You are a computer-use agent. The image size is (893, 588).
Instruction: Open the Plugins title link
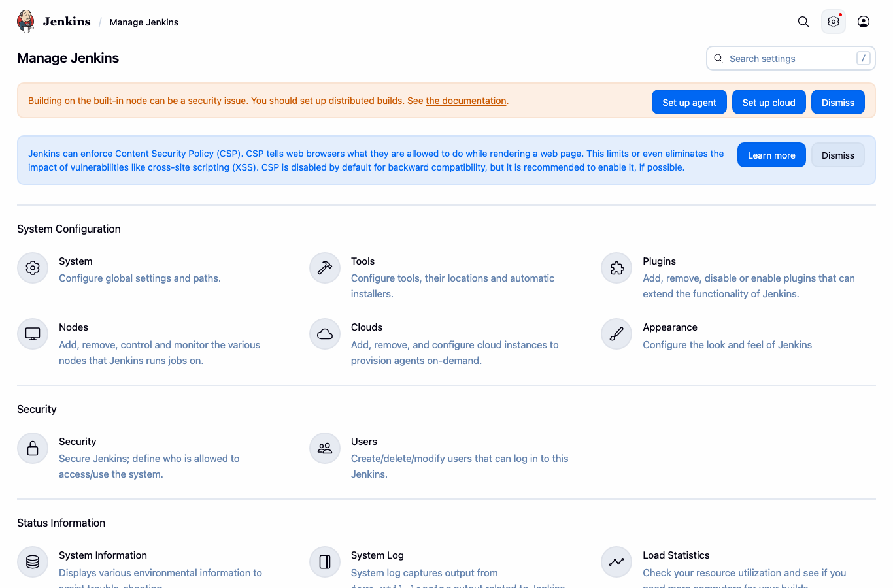(x=659, y=261)
